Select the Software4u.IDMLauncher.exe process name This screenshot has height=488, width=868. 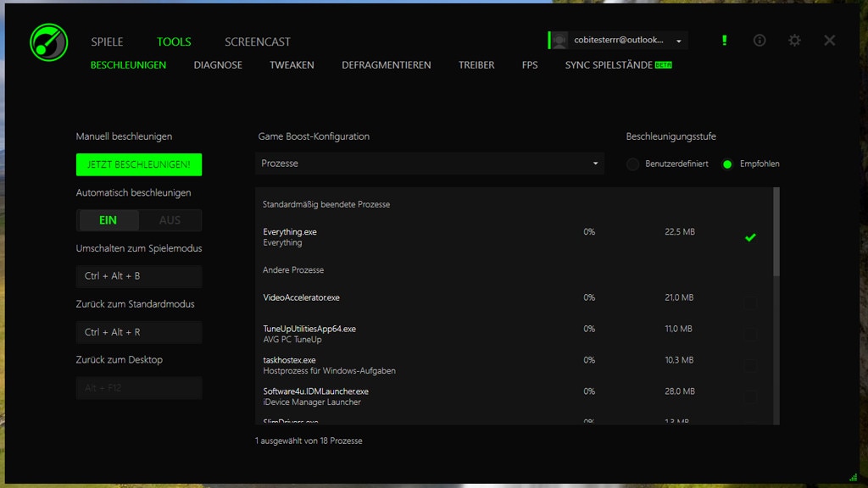tap(315, 391)
